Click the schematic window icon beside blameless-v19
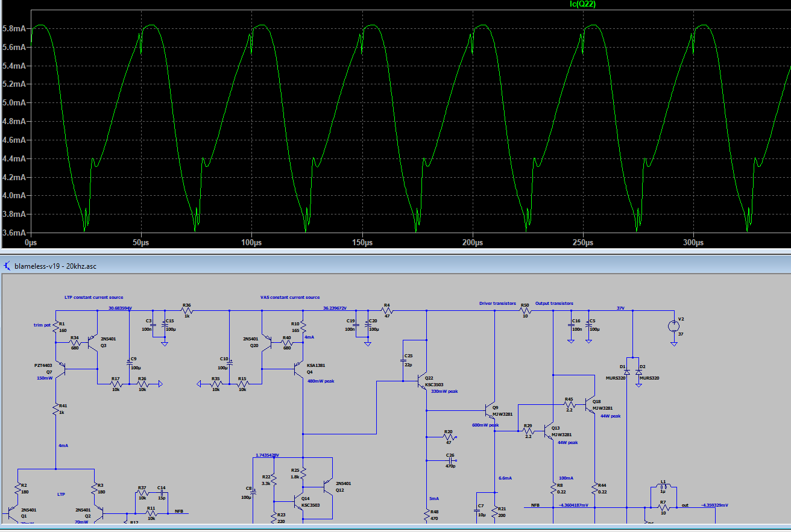This screenshot has height=532, width=791. (x=7, y=265)
